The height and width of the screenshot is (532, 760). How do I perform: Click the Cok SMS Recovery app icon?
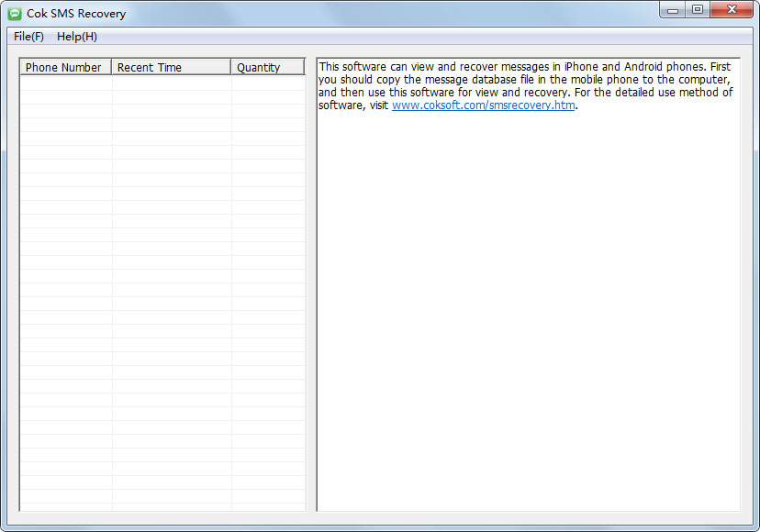pos(15,14)
